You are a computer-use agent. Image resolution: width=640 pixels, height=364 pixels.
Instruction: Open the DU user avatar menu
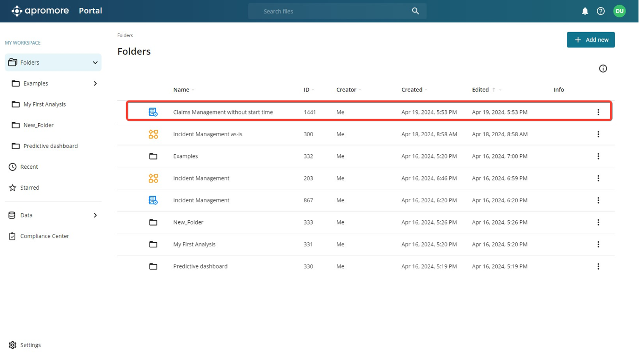tap(619, 11)
